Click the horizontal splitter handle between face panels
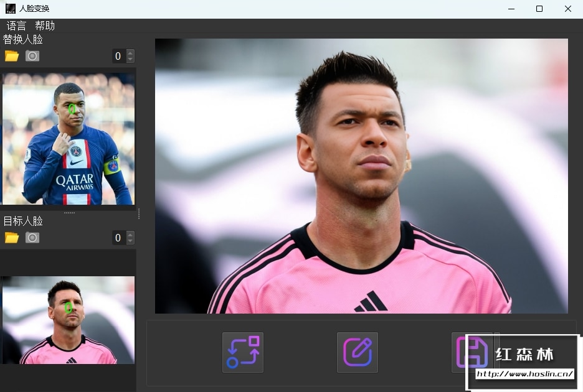 (x=69, y=213)
